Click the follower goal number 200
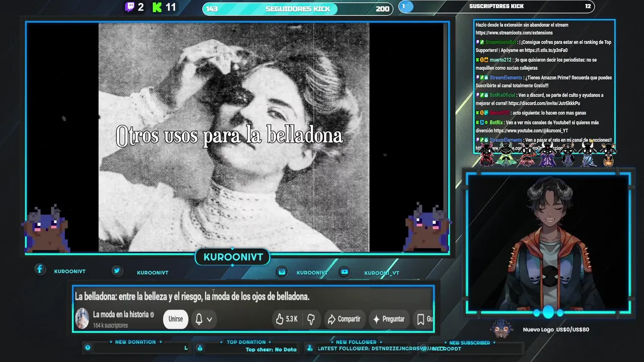644x362 pixels. [x=382, y=9]
